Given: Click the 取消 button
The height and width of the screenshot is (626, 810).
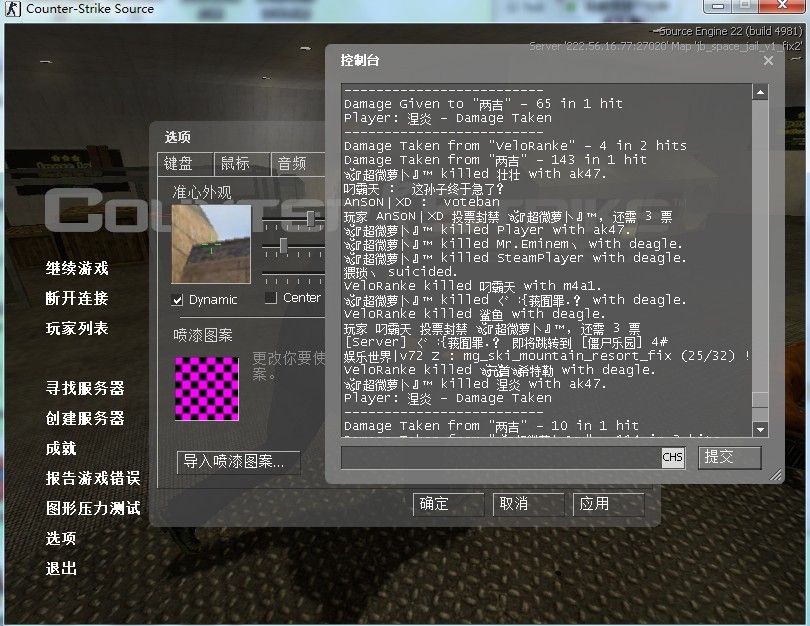Looking at the screenshot, I should pyautogui.click(x=528, y=504).
